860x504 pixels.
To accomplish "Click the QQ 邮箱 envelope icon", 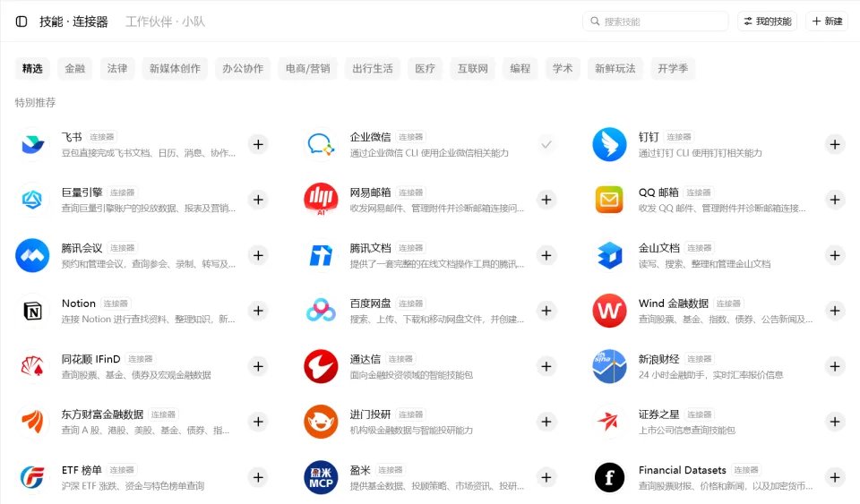I will click(609, 200).
